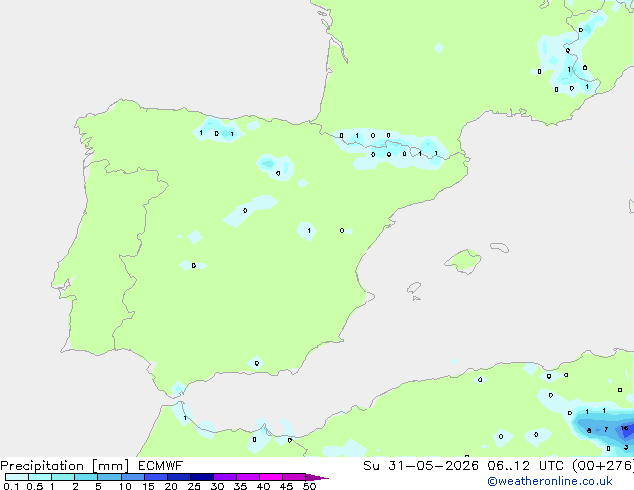Click the value 7 in the Algerian rain cell
Viewport: 634px width, 490px height.
pyautogui.click(x=606, y=429)
